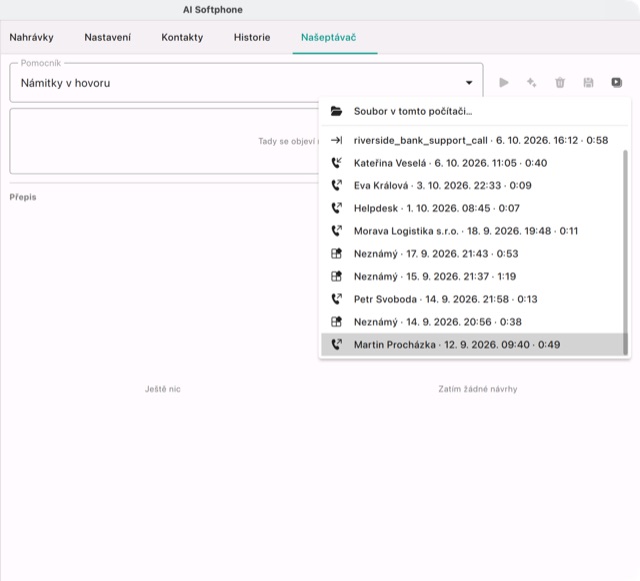Click the Námitky v hovoru selected value
Image resolution: width=640 pixels, height=581 pixels.
click(x=65, y=83)
